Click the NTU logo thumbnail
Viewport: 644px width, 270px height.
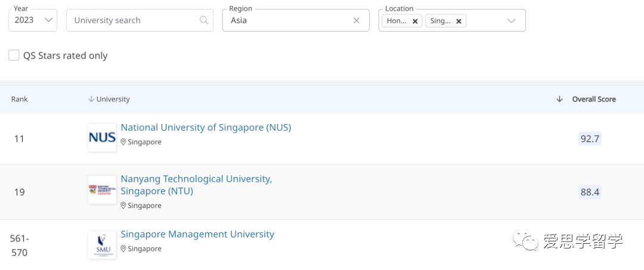(103, 190)
